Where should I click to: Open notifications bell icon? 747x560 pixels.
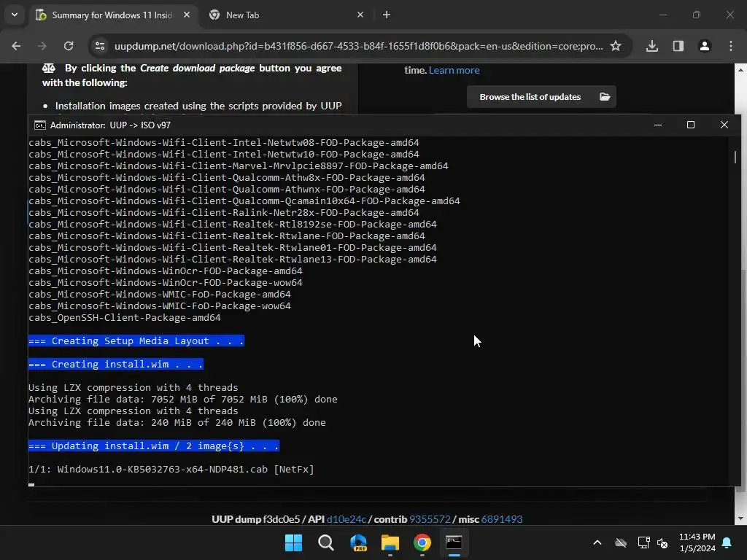[x=727, y=542]
